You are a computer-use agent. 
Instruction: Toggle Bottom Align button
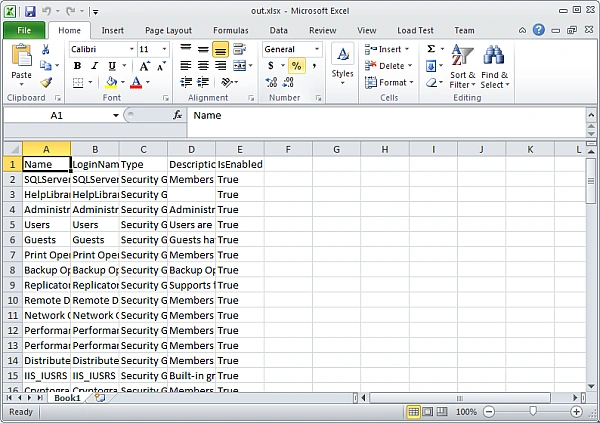[220, 49]
